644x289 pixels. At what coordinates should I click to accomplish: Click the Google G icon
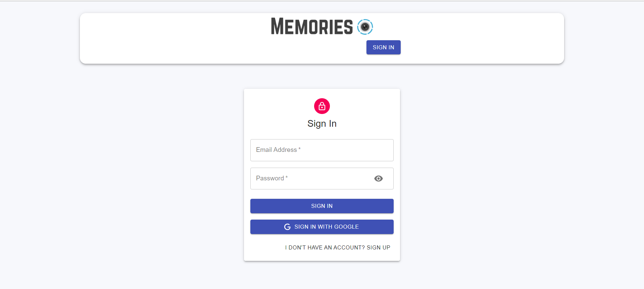coord(287,227)
